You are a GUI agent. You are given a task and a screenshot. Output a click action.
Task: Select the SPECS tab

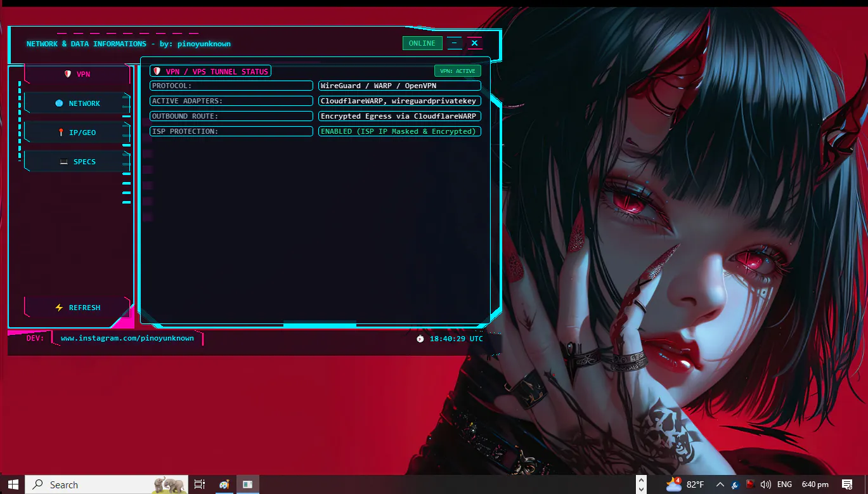tap(77, 162)
